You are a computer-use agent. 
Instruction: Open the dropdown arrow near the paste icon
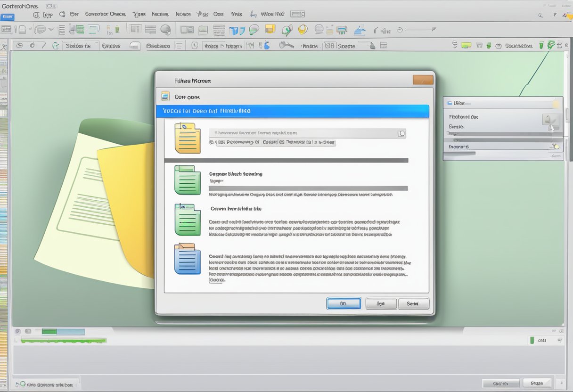tap(52, 29)
